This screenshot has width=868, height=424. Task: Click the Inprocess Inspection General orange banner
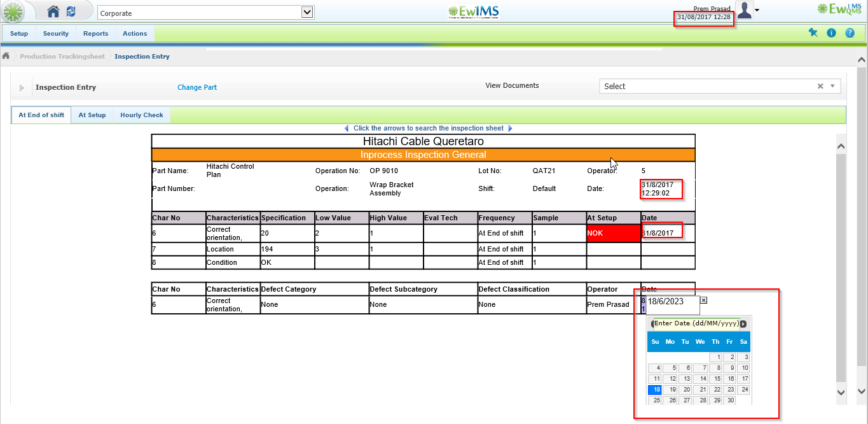pyautogui.click(x=423, y=155)
